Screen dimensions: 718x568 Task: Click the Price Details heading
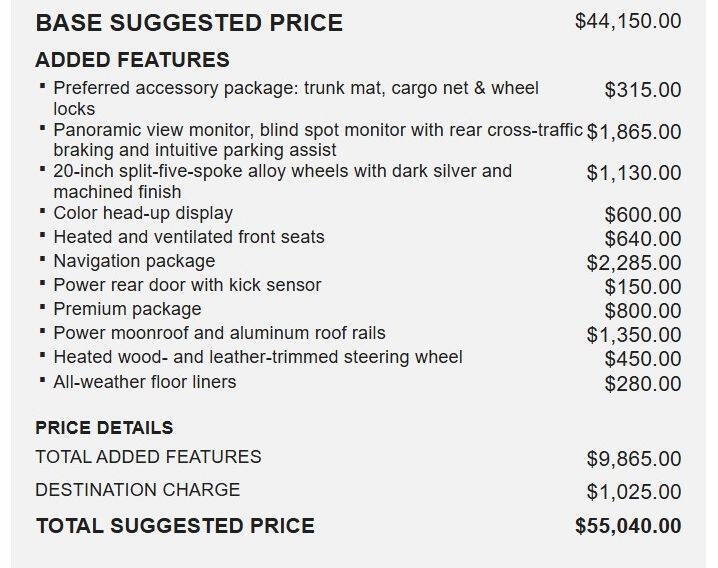point(104,428)
